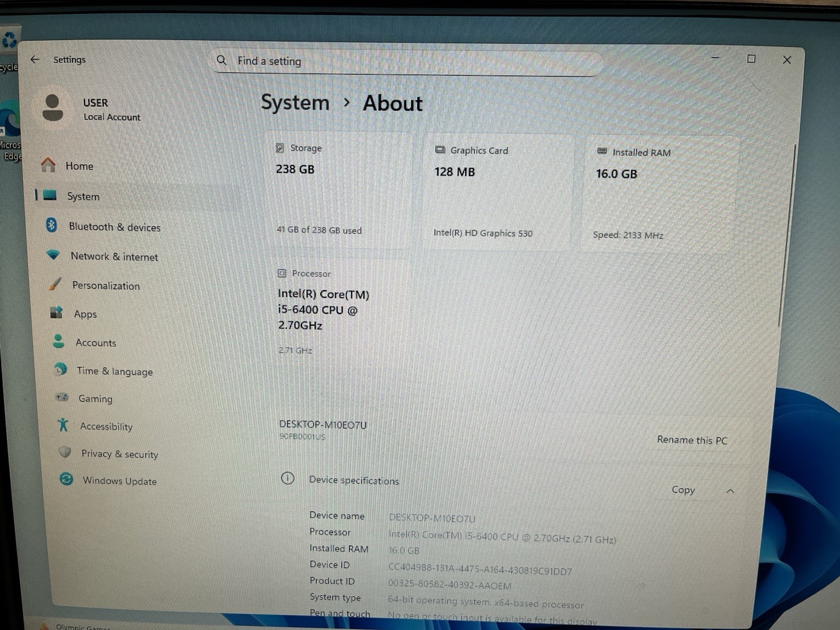
Task: Click the Gaming controller icon
Action: tap(62, 397)
